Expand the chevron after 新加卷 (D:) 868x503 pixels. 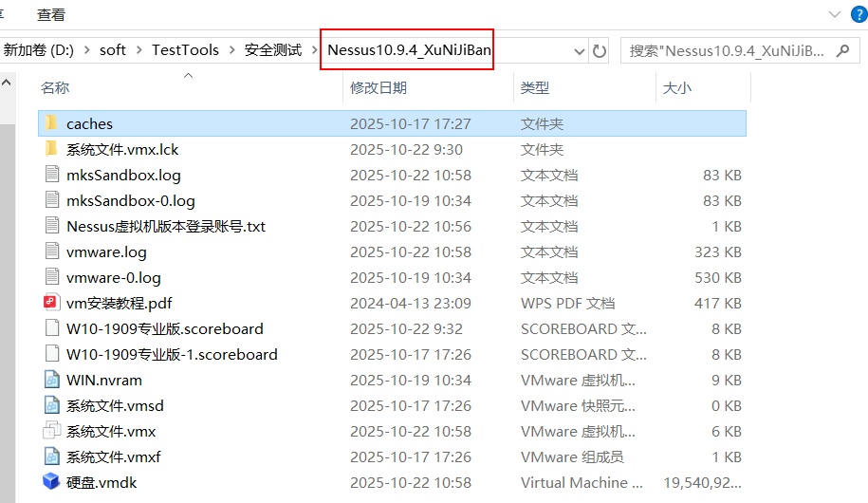tap(87, 50)
